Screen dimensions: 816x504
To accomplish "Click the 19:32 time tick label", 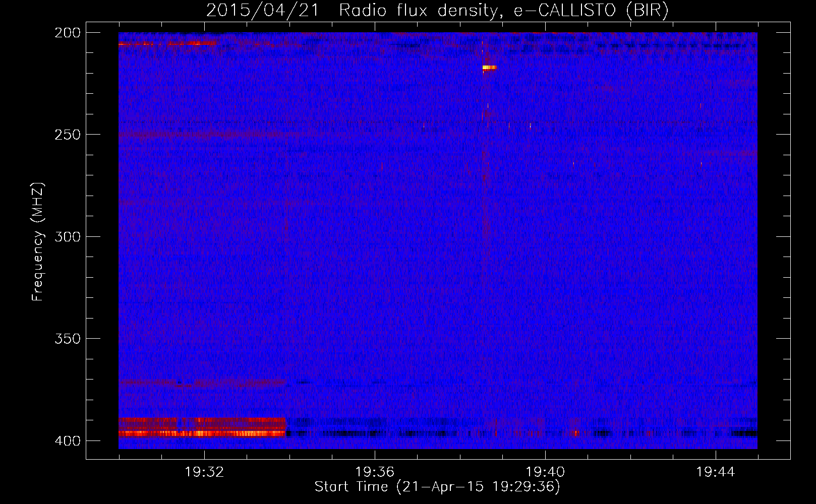I will (x=204, y=472).
